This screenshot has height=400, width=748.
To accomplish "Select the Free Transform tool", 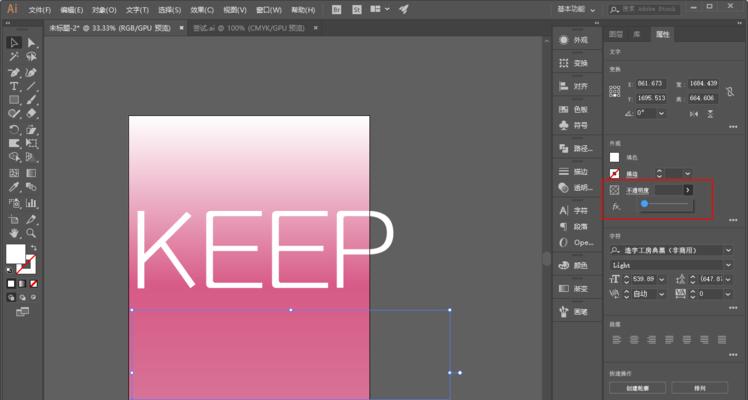I will point(31,144).
